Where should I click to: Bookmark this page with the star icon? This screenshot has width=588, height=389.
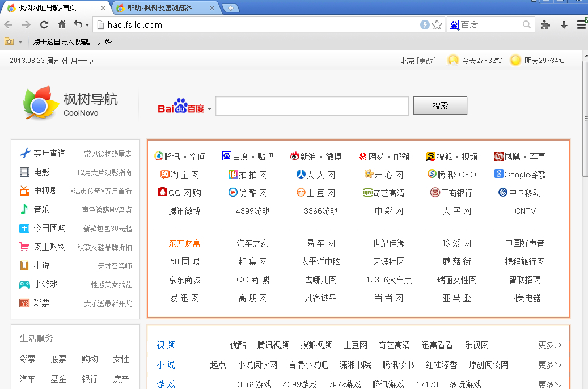(437, 24)
